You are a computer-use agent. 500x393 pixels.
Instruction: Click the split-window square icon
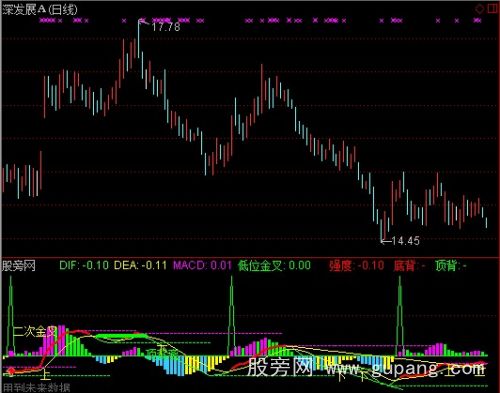click(x=493, y=9)
